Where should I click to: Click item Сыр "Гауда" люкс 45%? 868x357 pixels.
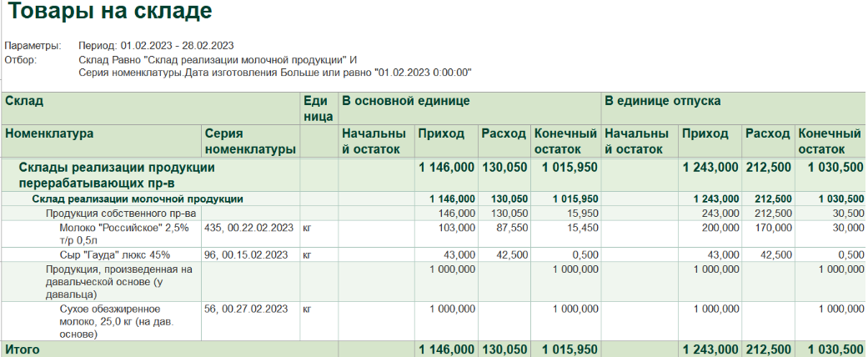pyautogui.click(x=114, y=254)
